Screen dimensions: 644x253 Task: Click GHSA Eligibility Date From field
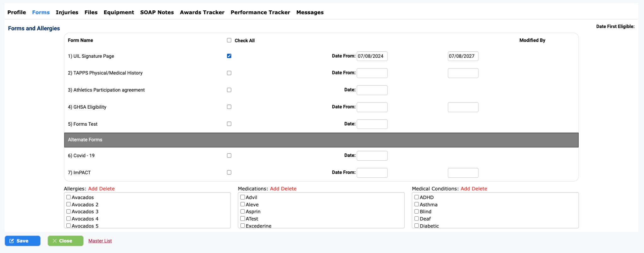[x=372, y=107]
